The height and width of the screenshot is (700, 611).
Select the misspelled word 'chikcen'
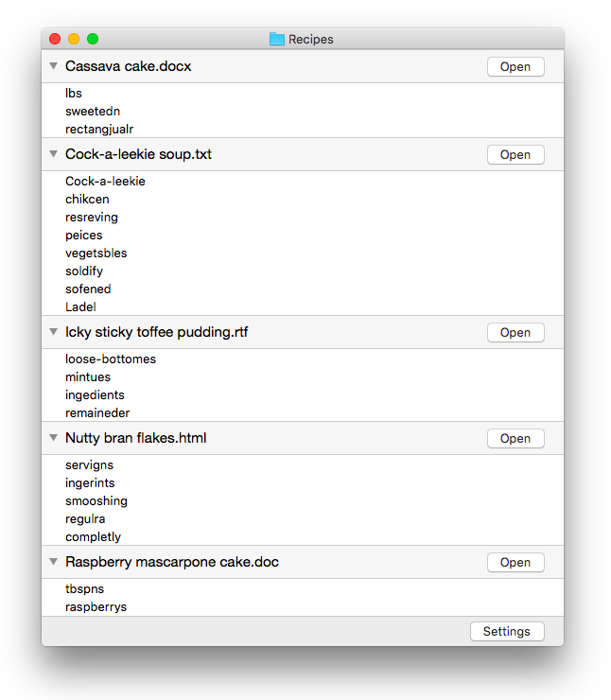click(x=87, y=199)
